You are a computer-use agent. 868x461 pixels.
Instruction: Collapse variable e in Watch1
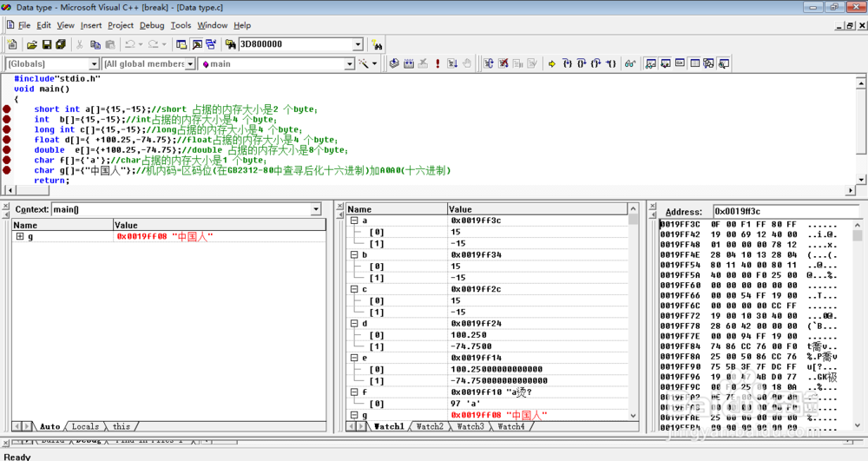tap(354, 358)
